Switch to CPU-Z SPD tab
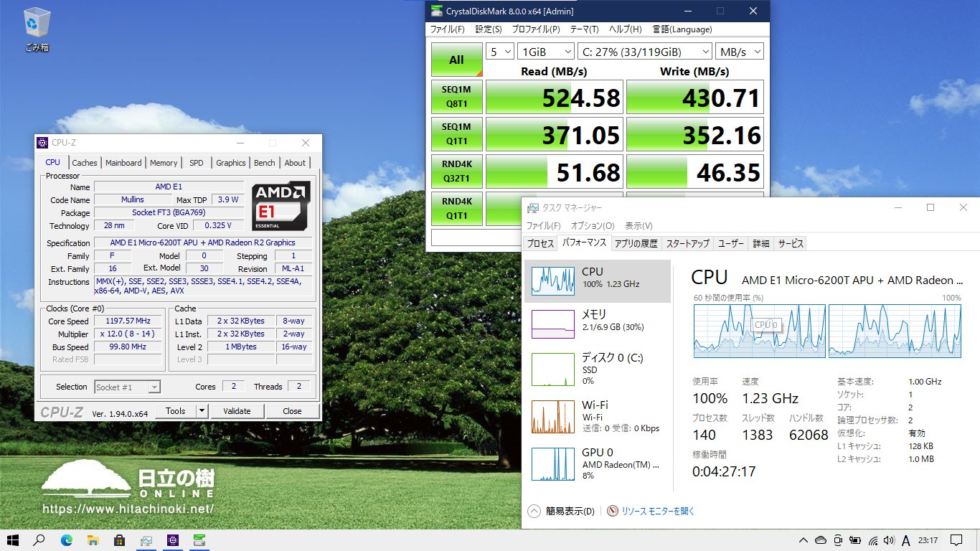 [197, 163]
